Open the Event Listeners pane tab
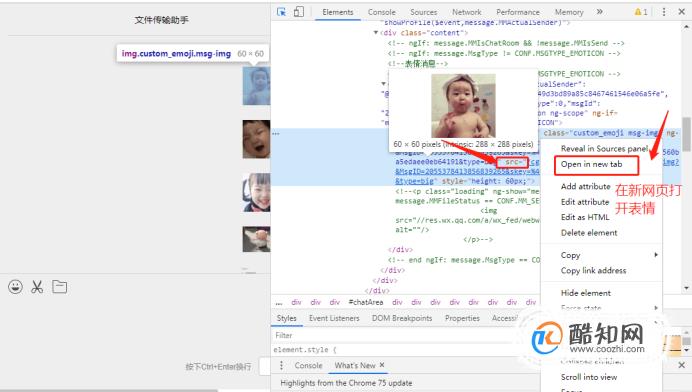This screenshot has width=692, height=392. click(x=334, y=318)
